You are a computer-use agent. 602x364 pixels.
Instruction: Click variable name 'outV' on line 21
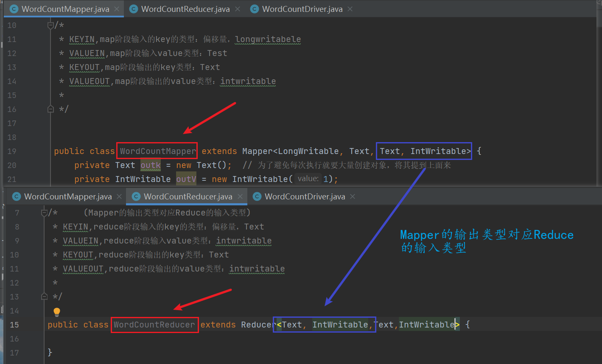tap(186, 179)
